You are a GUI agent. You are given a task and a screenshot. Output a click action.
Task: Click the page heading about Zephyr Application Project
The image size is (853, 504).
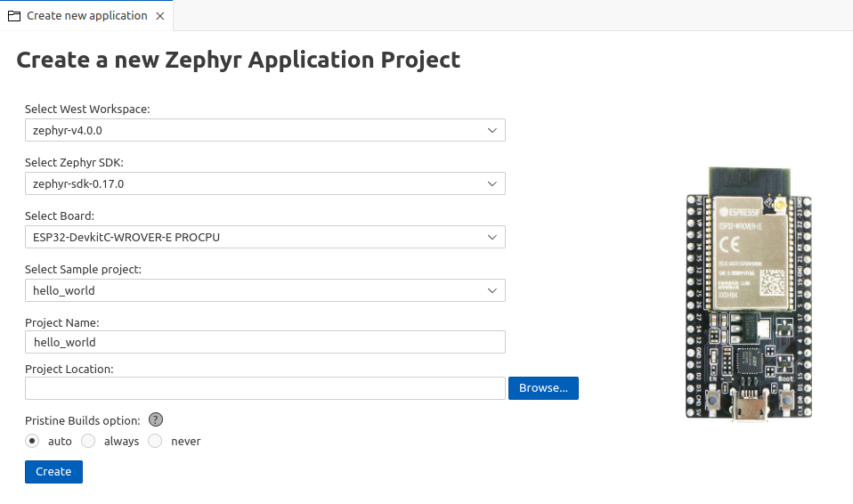tap(239, 60)
